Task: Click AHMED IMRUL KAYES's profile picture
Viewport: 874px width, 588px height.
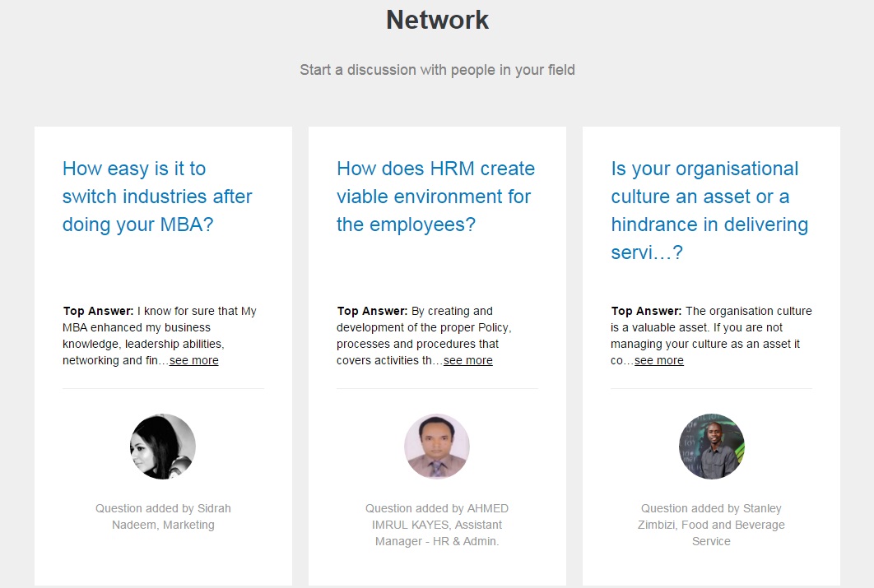Action: click(x=436, y=447)
